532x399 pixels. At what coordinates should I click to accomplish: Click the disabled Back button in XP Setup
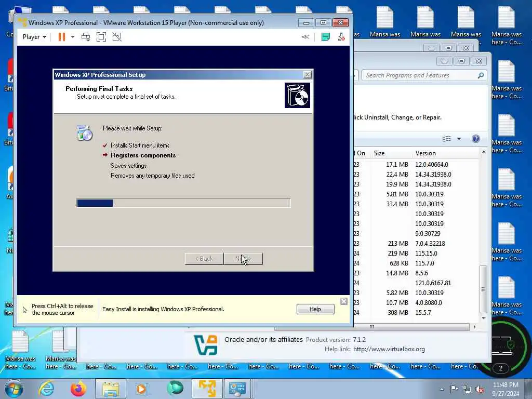[204, 259]
